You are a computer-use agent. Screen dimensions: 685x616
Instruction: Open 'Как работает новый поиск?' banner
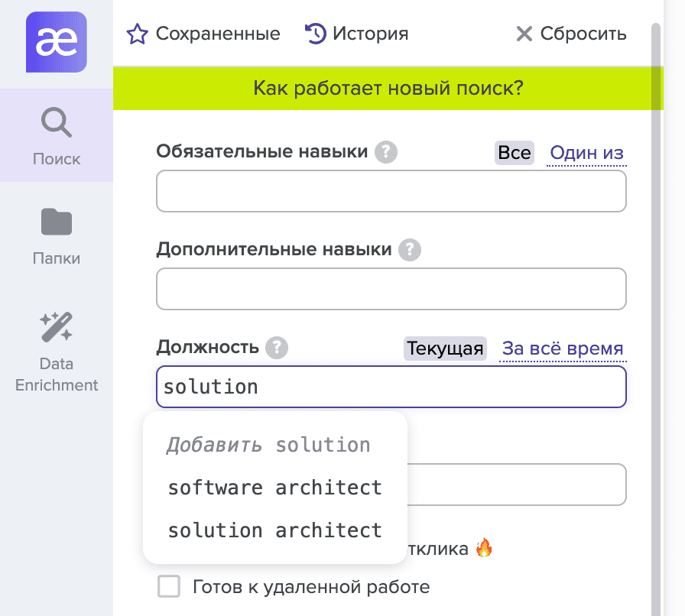(x=388, y=88)
